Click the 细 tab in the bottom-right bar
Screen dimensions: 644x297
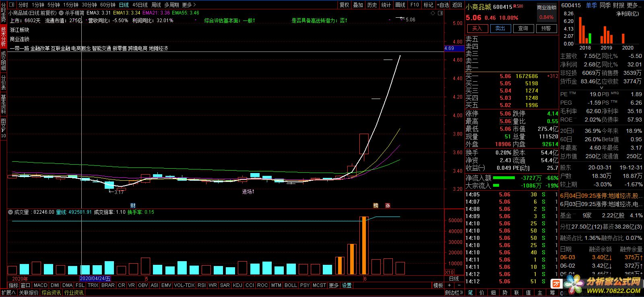[493, 293]
